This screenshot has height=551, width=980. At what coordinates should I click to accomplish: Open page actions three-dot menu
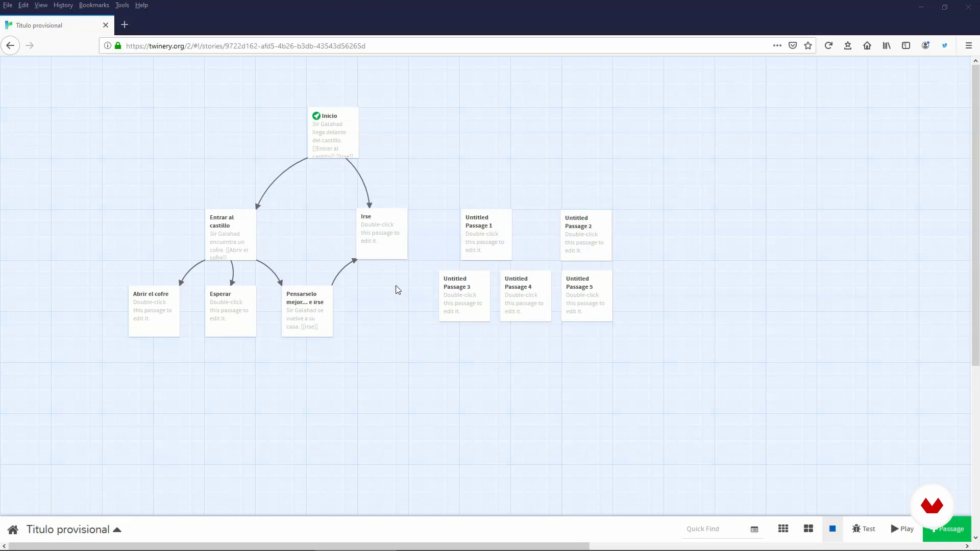click(x=777, y=45)
